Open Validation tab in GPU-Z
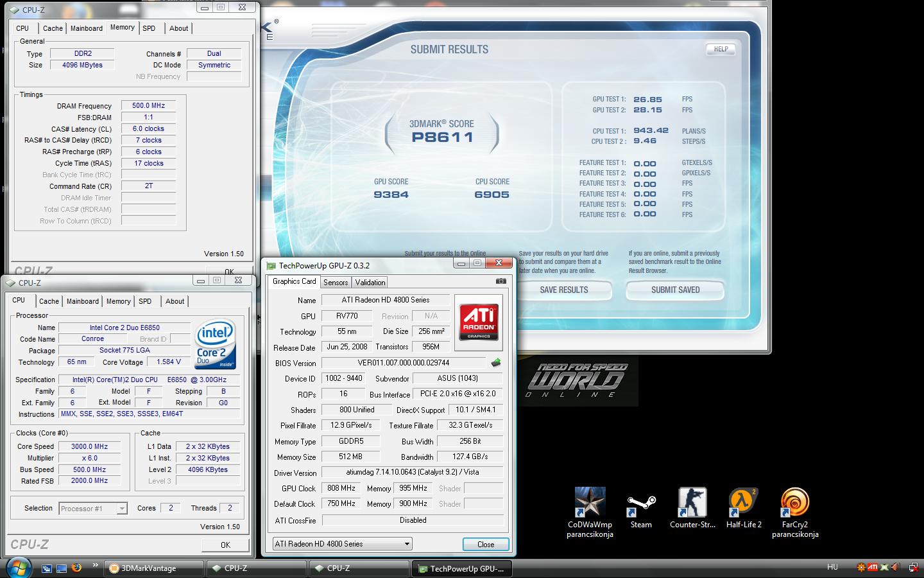 coord(370,283)
